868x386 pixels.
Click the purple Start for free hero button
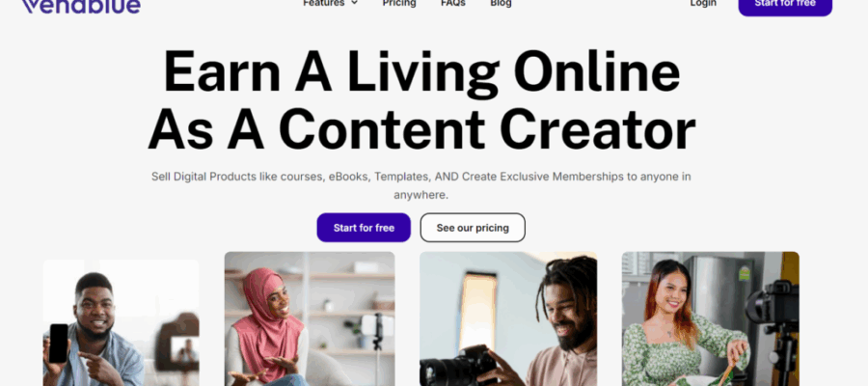364,228
